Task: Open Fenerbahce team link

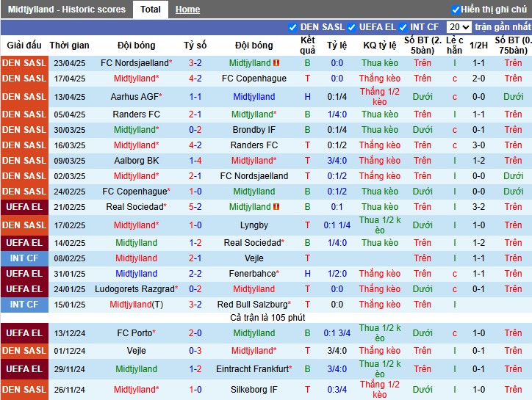Action: coord(254,274)
